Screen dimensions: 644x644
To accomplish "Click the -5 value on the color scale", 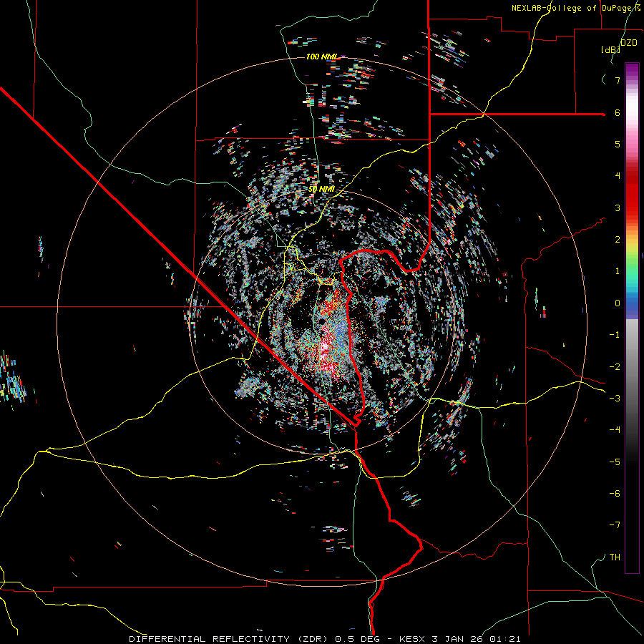I will tap(615, 462).
